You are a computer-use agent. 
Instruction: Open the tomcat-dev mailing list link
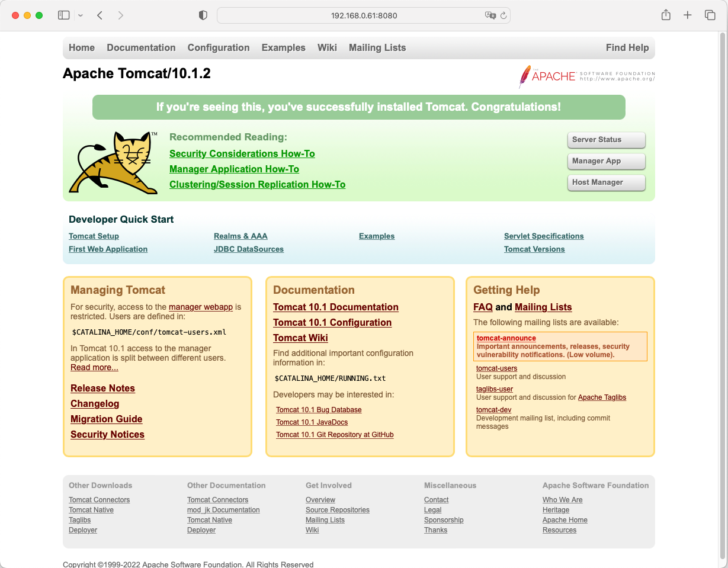coord(494,410)
